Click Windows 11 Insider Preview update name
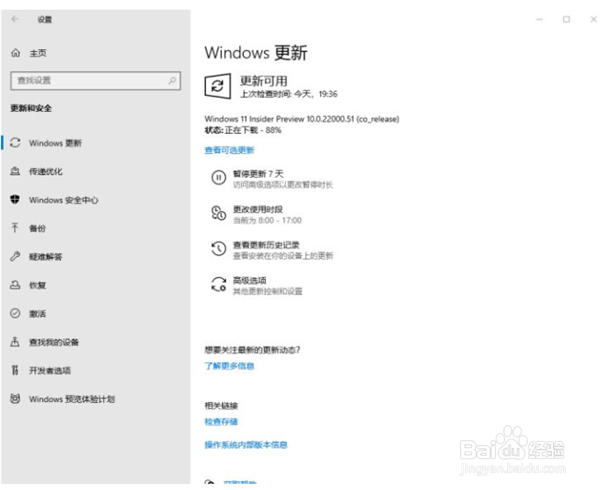 click(x=302, y=119)
